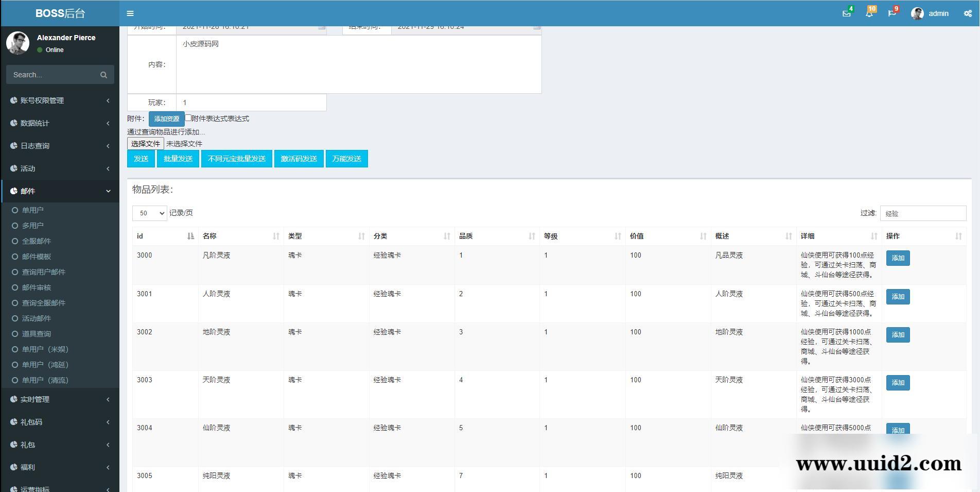
Task: Enable the 附件表达式 checkbox
Action: [x=188, y=118]
